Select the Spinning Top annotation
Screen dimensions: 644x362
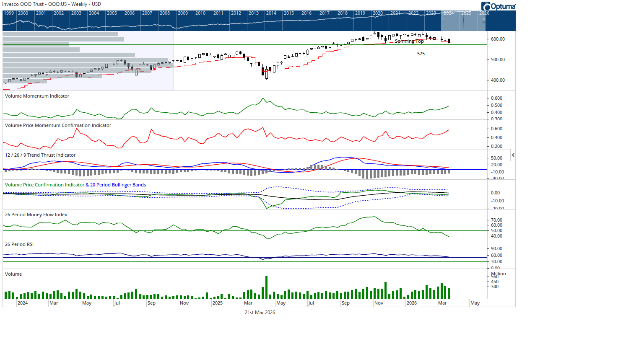409,41
